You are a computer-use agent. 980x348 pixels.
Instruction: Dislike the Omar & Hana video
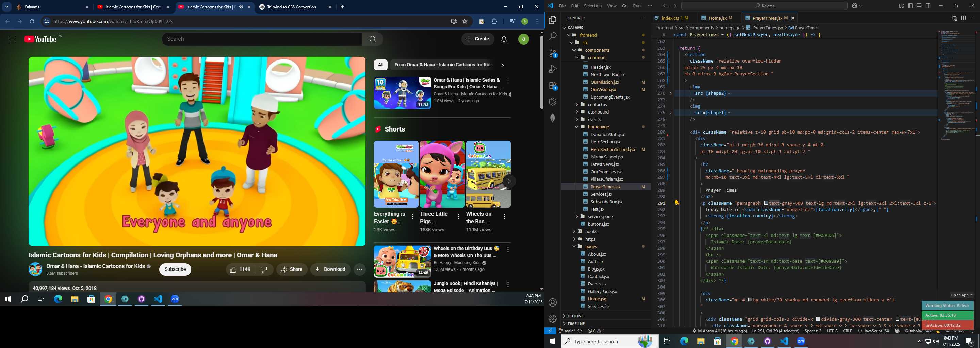pyautogui.click(x=264, y=269)
